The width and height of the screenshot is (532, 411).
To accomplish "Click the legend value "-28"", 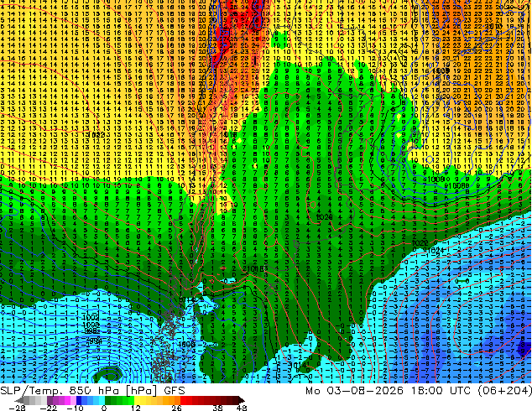I will 17,408.
